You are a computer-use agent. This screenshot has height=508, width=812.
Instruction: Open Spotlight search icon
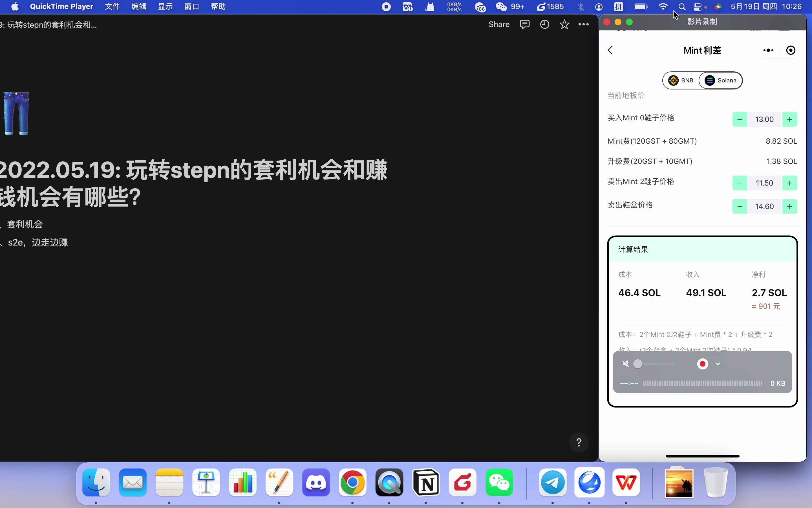682,7
